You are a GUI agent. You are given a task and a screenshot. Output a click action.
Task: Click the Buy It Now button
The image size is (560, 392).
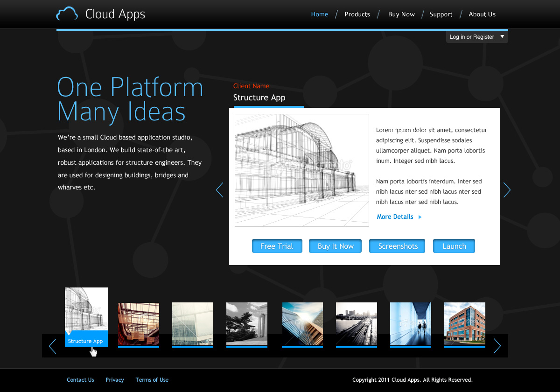336,246
